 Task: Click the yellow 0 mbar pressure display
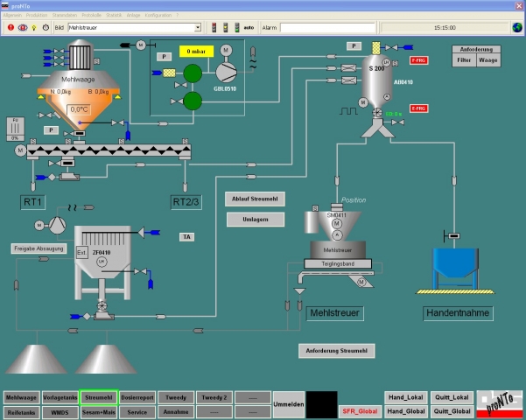tap(196, 52)
